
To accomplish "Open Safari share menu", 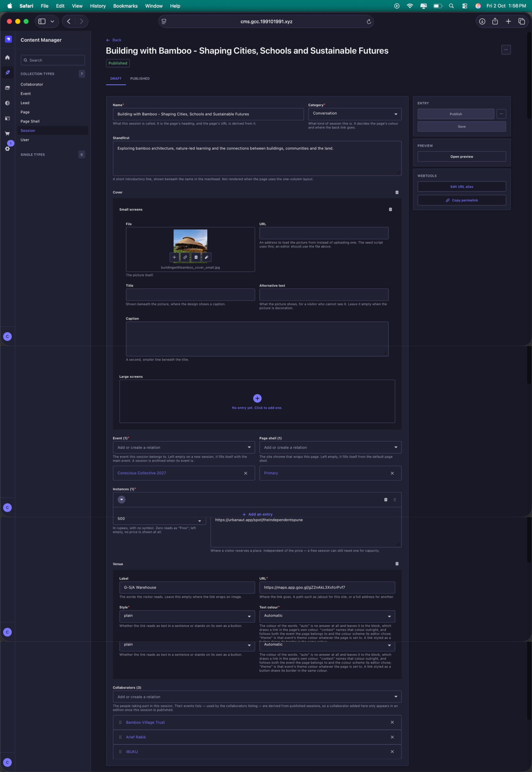I will (495, 21).
